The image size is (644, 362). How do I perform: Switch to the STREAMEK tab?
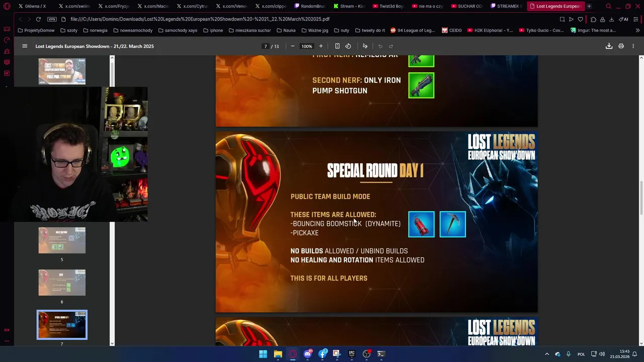tap(506, 6)
